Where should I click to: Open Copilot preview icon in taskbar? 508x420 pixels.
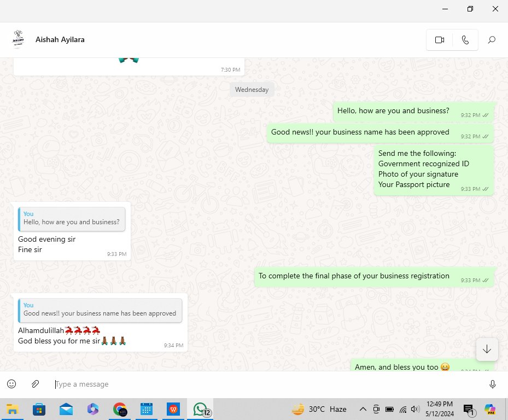click(490, 409)
